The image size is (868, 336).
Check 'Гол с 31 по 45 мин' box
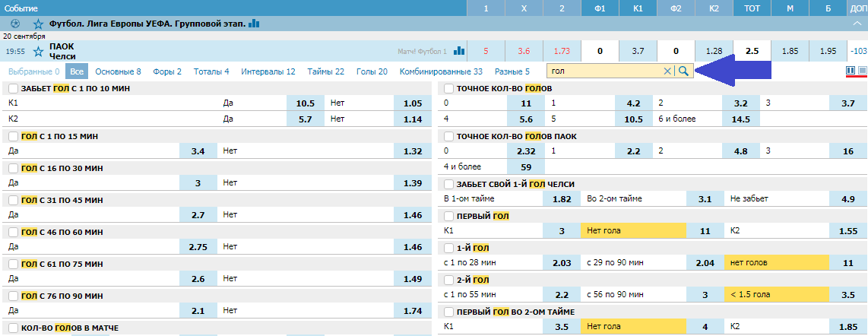13,201
